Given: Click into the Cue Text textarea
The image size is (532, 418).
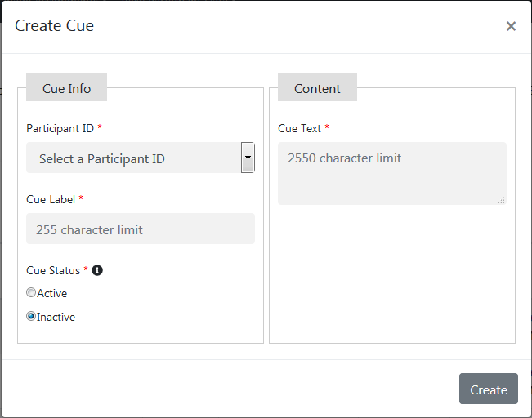Looking at the screenshot, I should [x=391, y=173].
